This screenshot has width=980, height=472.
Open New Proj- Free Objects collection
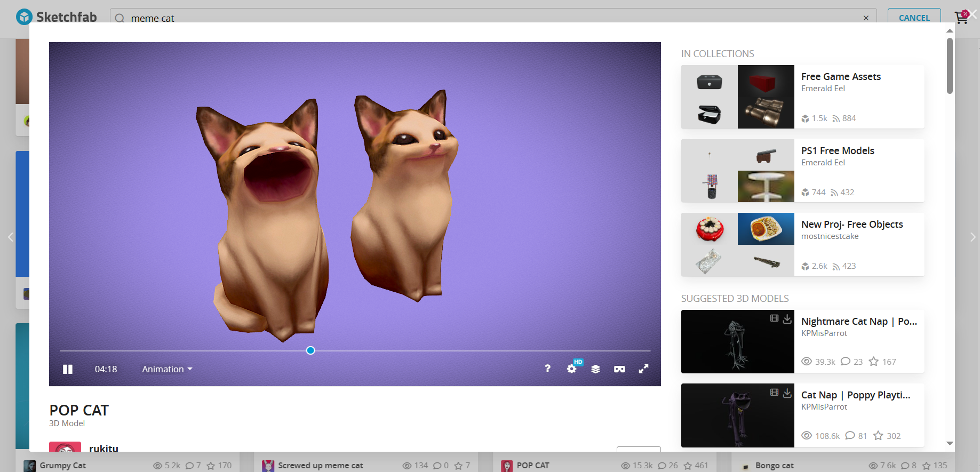852,225
